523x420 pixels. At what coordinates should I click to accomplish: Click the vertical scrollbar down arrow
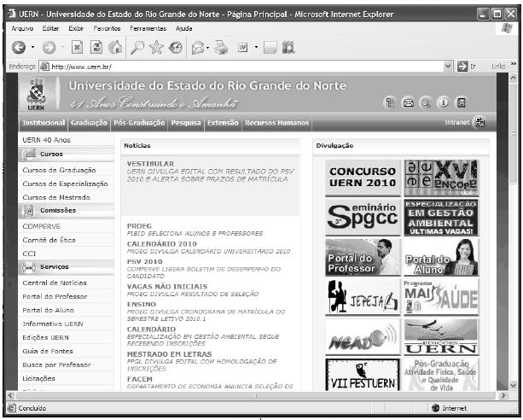(x=513, y=386)
